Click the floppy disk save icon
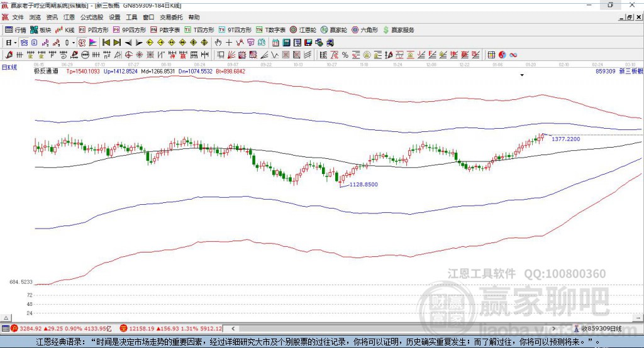The width and height of the screenshot is (644, 348). coord(308,43)
